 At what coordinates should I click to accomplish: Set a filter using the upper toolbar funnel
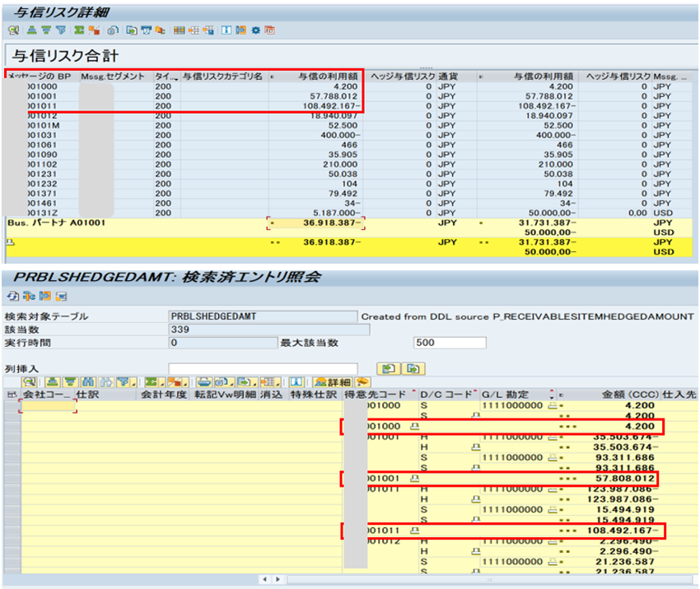pyautogui.click(x=61, y=30)
